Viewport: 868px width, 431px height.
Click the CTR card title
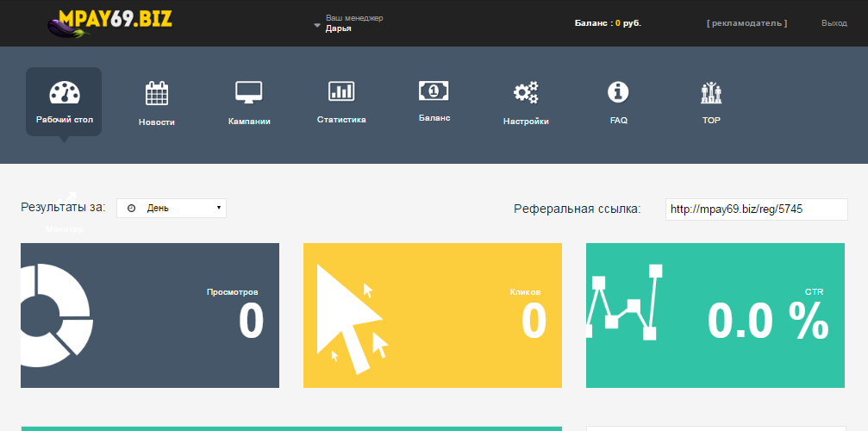point(815,291)
